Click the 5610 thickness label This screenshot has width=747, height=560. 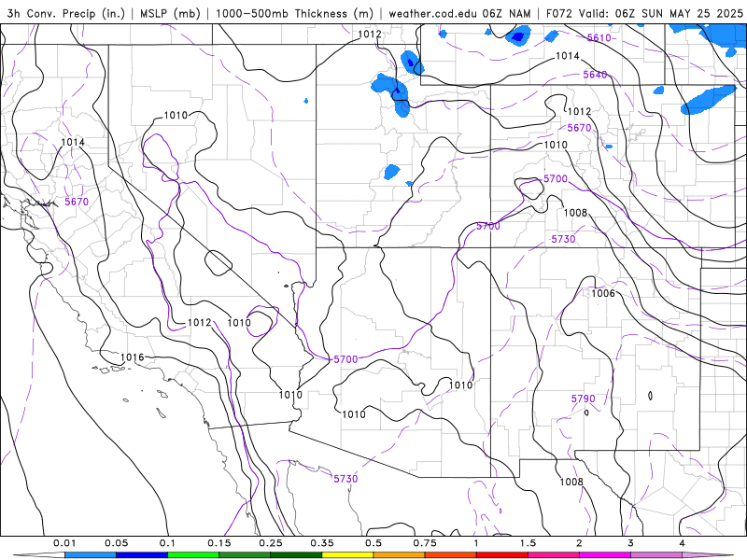point(599,37)
